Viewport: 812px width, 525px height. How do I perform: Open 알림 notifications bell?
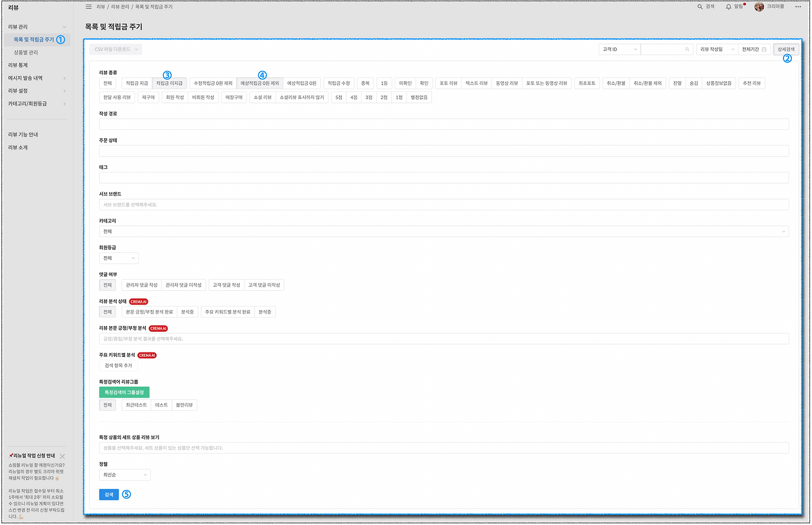[x=735, y=6]
